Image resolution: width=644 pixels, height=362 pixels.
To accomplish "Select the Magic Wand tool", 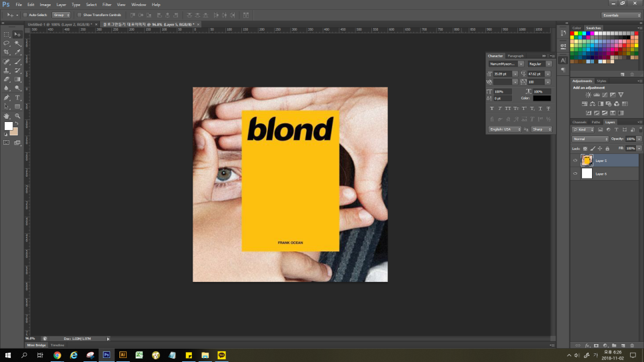I will click(17, 43).
